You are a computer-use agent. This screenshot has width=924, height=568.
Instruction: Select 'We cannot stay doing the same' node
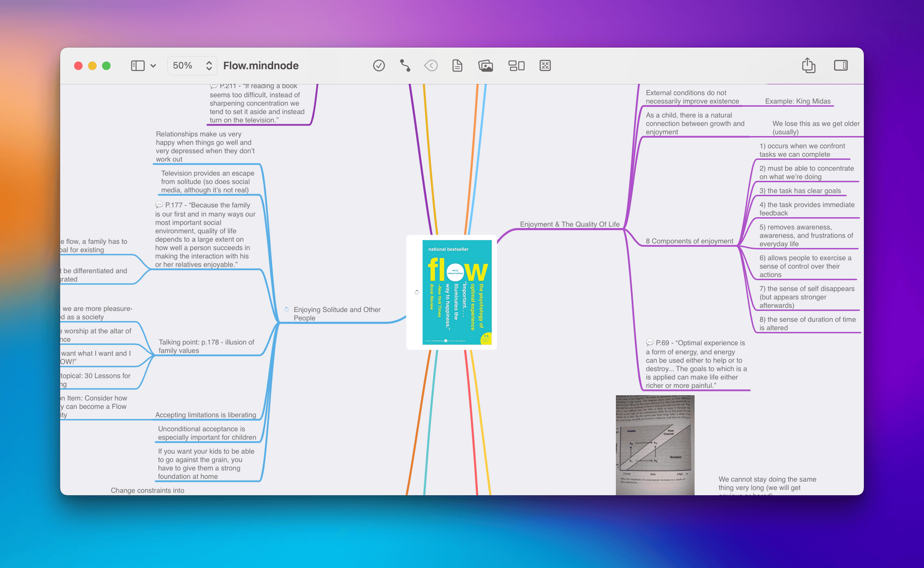767,486
